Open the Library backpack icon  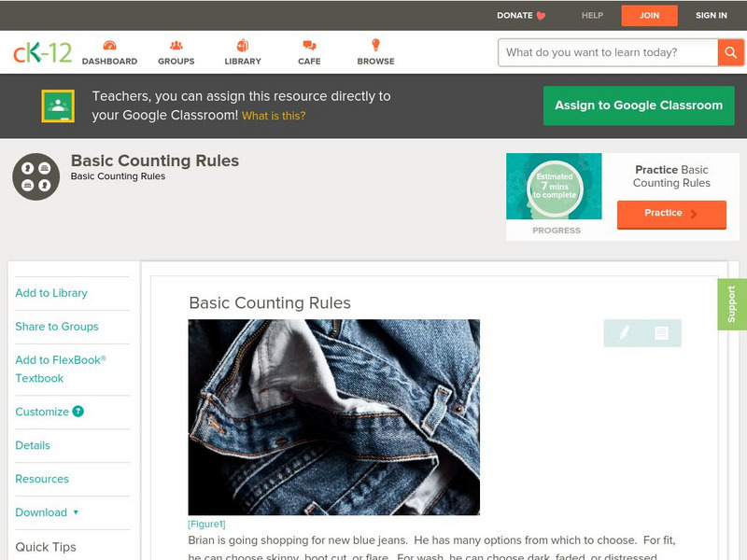243,45
